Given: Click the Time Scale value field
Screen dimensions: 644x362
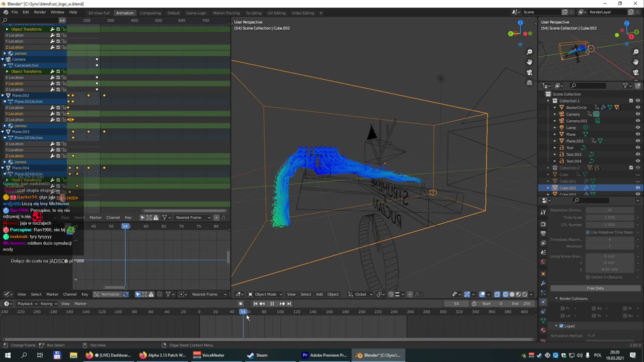Looking at the screenshot, I should tap(610, 217).
